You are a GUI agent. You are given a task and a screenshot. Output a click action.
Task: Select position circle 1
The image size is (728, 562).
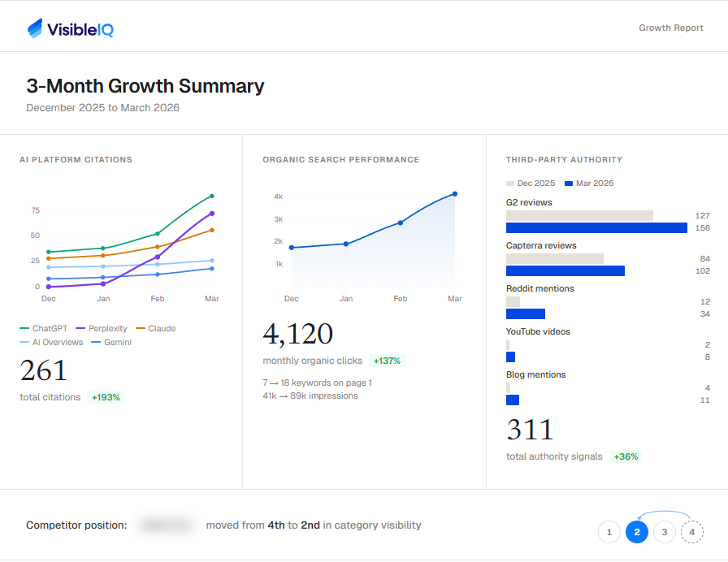point(609,532)
